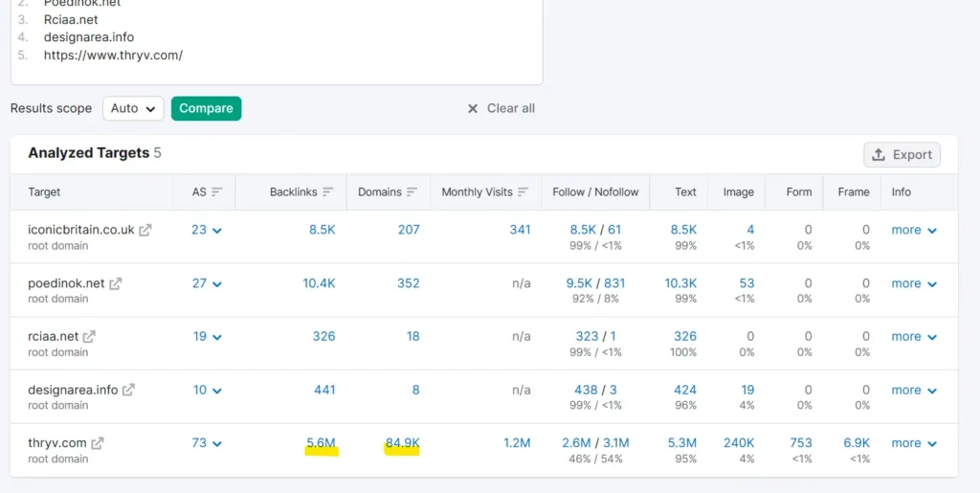Click the Rciaa.net entry in target list
This screenshot has height=493, width=980.
71,20
